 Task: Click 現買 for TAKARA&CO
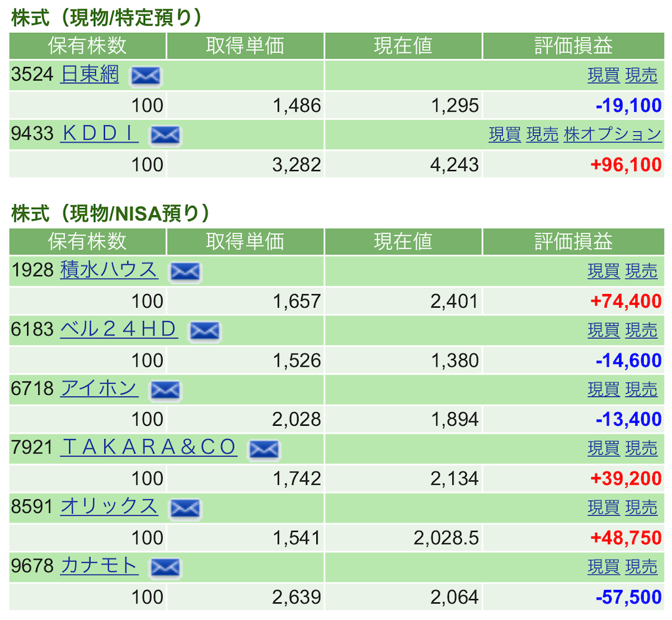[604, 449]
